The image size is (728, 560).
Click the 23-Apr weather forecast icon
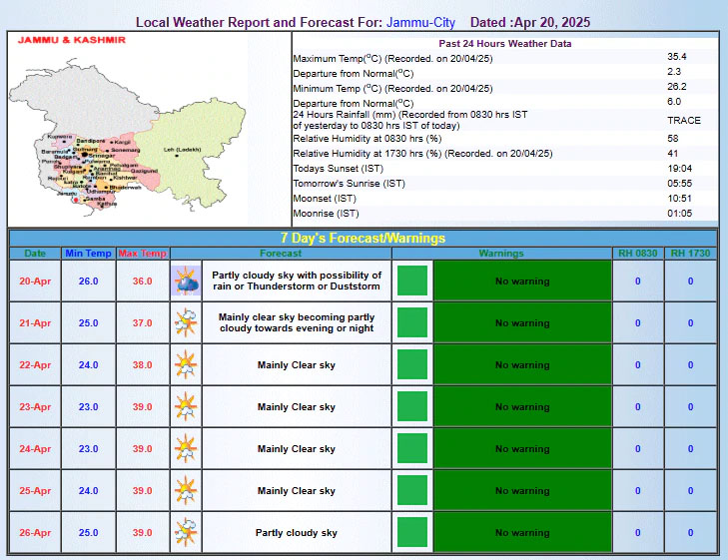click(x=186, y=407)
